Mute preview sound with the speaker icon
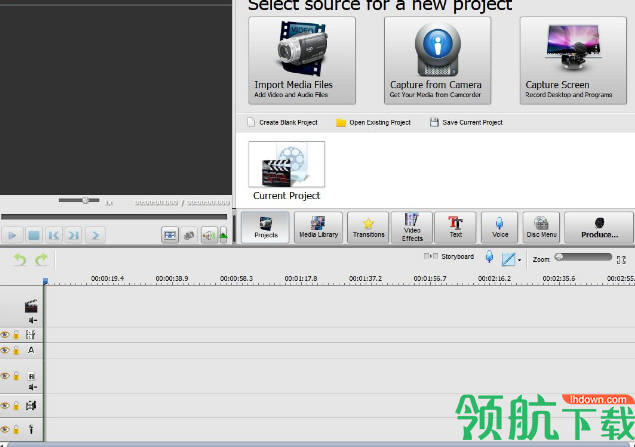The width and height of the screenshot is (635, 447). 209,235
